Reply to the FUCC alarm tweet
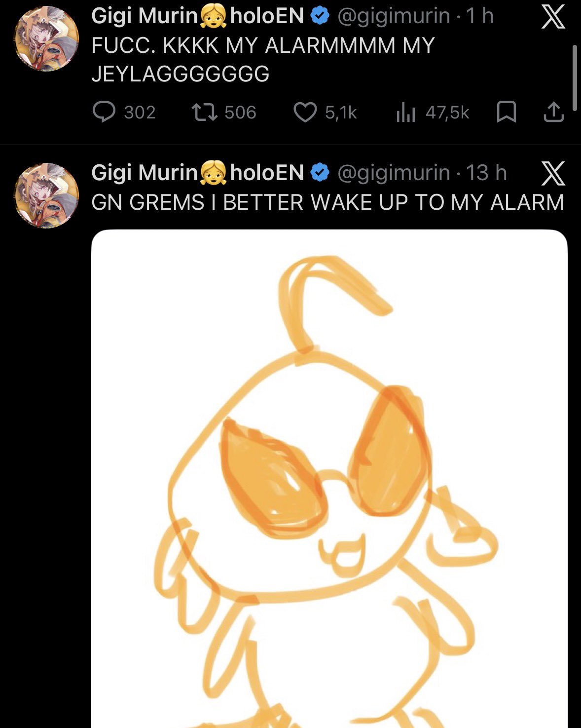Screen dimensions: 581x728 tap(104, 112)
